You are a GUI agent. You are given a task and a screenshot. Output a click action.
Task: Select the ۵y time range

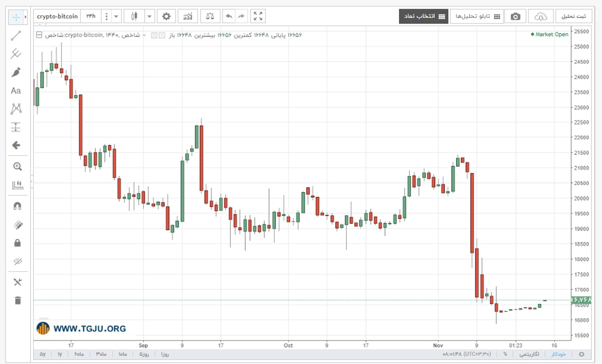point(43,354)
